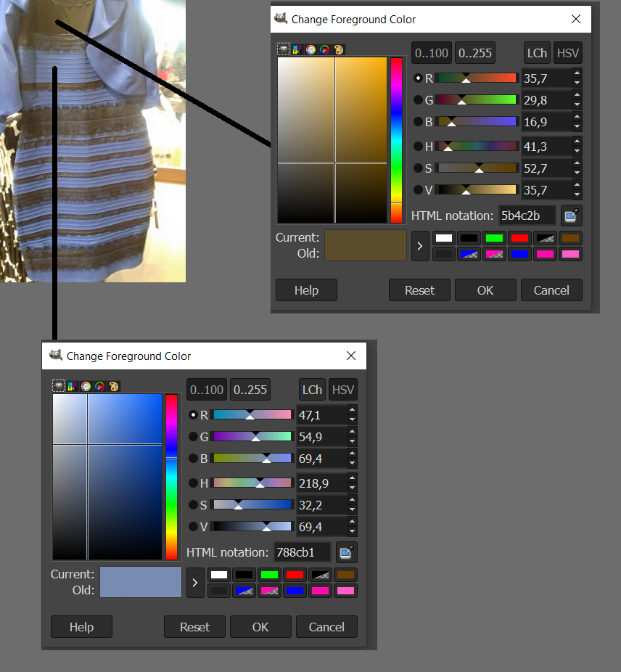Select G radio button in the 788cb1 dialog
621x672 pixels.
(x=193, y=436)
